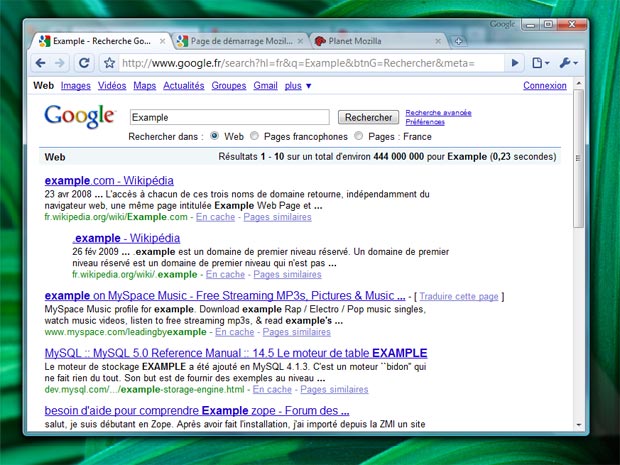
Task: Close the Planet Mozilla tab
Action: (x=438, y=41)
